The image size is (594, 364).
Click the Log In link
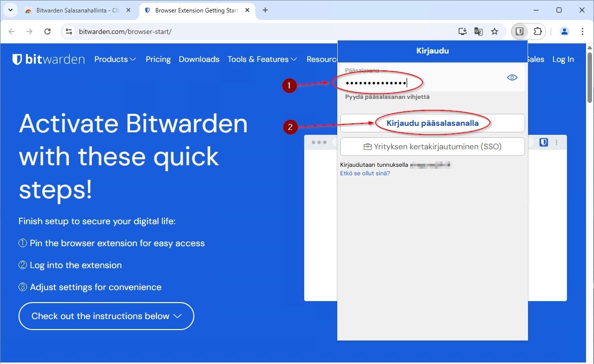pos(563,59)
